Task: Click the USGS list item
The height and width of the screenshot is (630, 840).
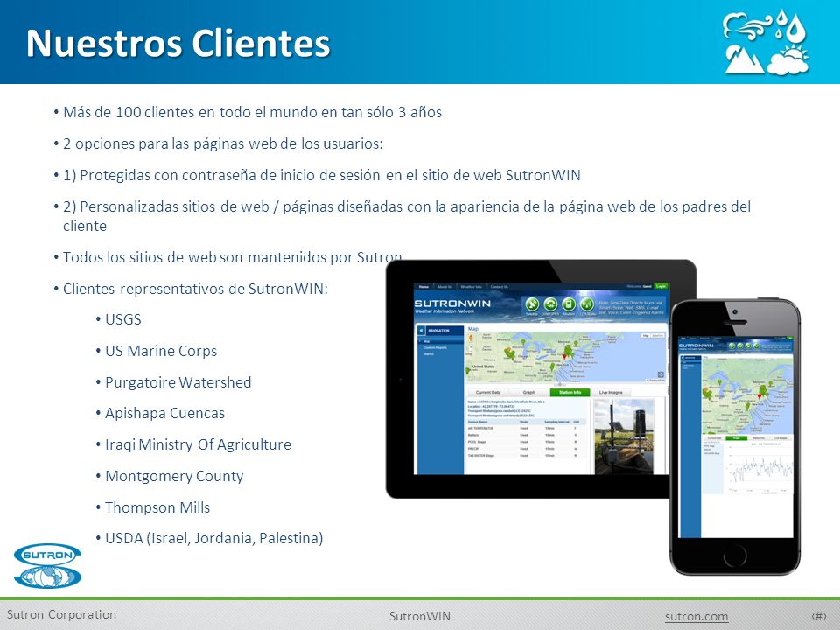Action: point(123,320)
